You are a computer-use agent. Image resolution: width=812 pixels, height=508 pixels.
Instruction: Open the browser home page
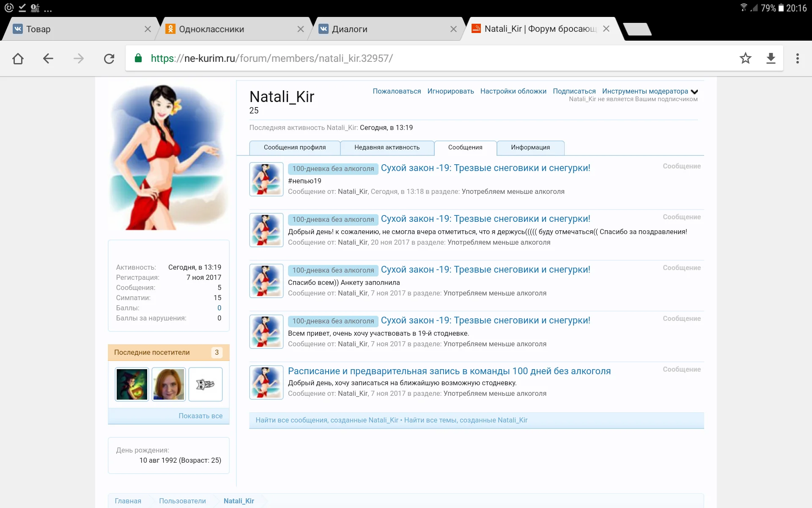[18, 58]
